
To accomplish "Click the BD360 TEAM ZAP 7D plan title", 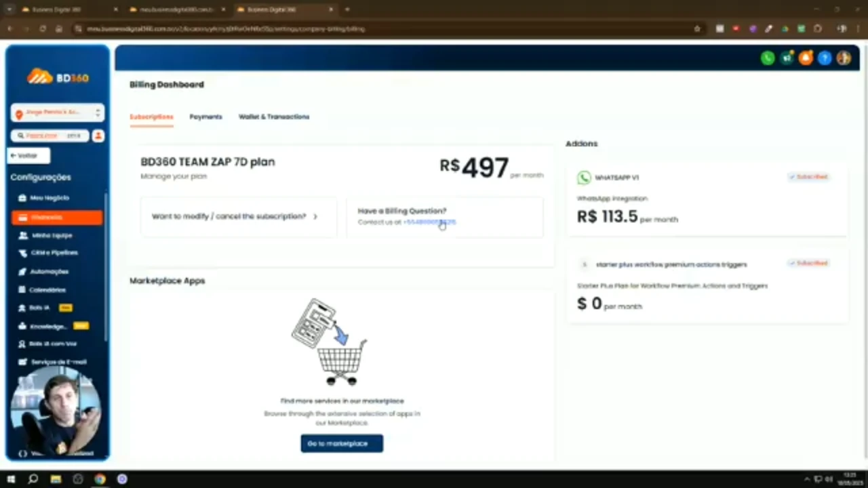I will click(208, 162).
